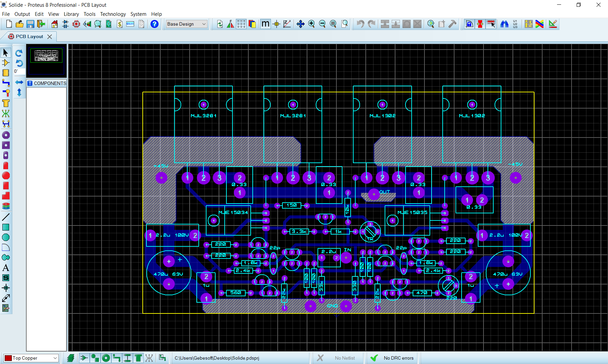Toggle metric units with the m button
Image resolution: width=608 pixels, height=364 pixels.
click(x=266, y=24)
